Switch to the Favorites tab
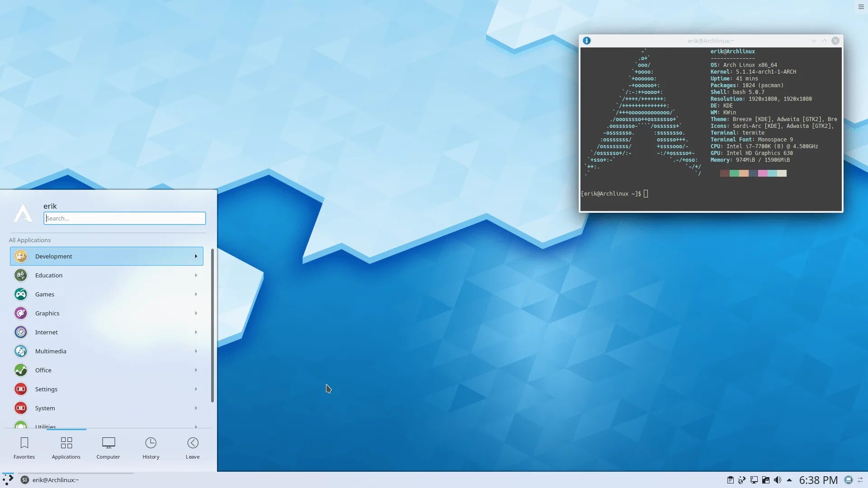Viewport: 868px width, 488px height. (24, 448)
